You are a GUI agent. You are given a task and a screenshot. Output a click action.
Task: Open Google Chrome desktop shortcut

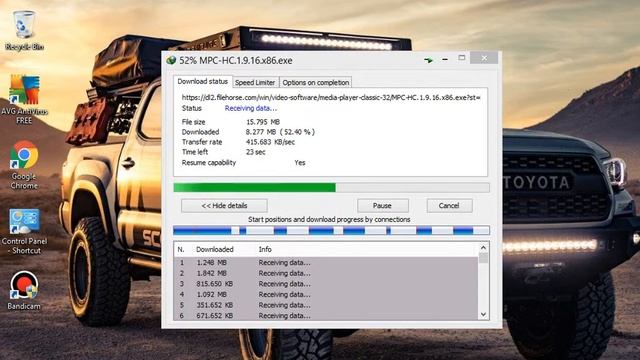tap(24, 164)
